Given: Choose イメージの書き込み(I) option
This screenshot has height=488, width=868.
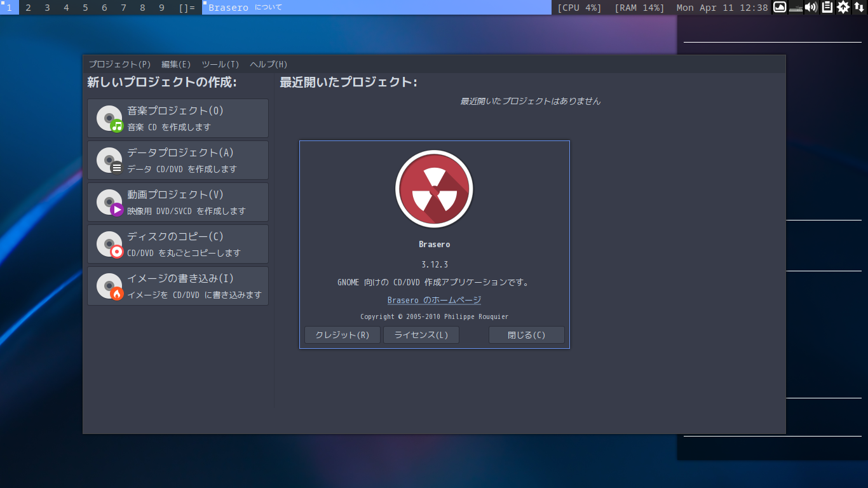Looking at the screenshot, I should click(178, 286).
